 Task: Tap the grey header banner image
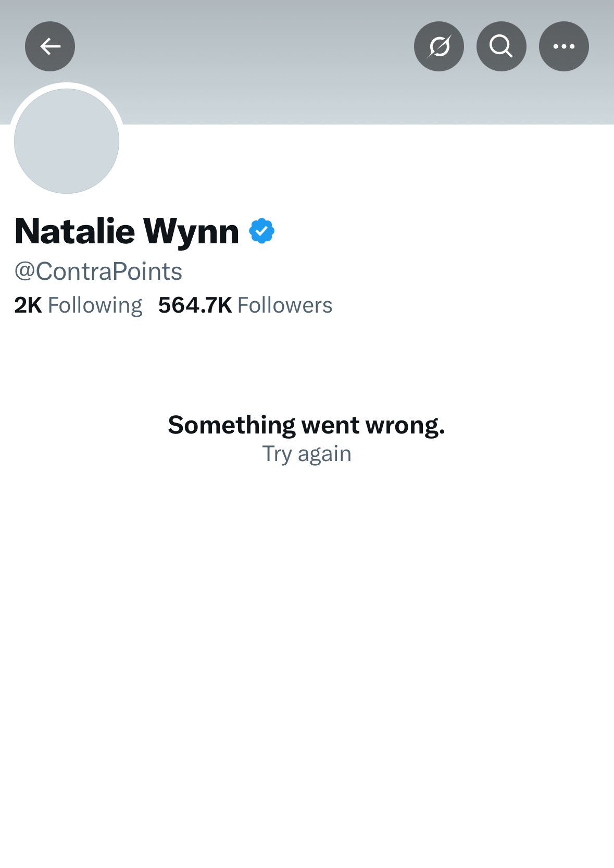pyautogui.click(x=312, y=89)
